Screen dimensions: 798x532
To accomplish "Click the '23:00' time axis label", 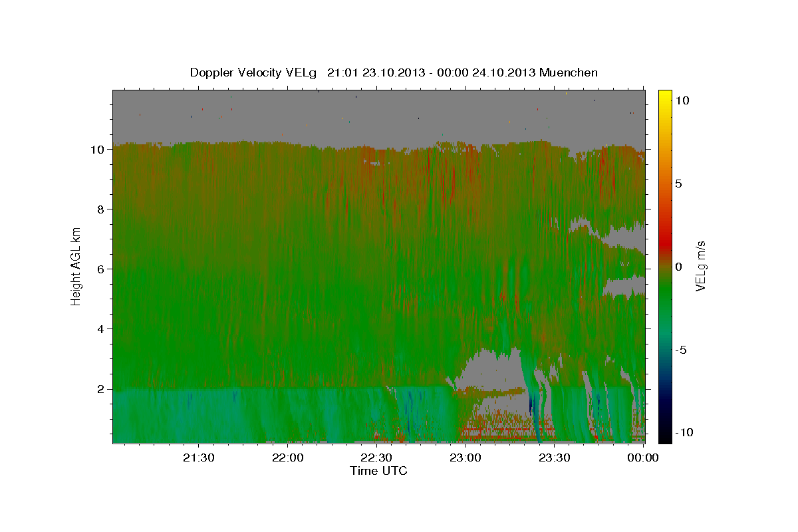I will tap(465, 458).
